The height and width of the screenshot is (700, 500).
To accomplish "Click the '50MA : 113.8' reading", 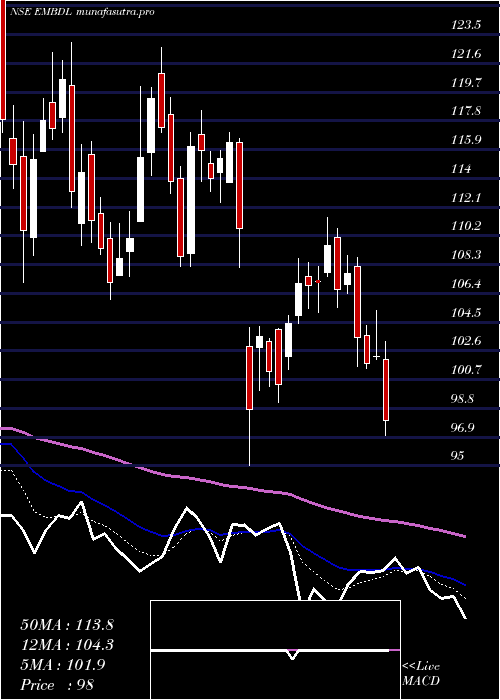I will click(x=67, y=625).
